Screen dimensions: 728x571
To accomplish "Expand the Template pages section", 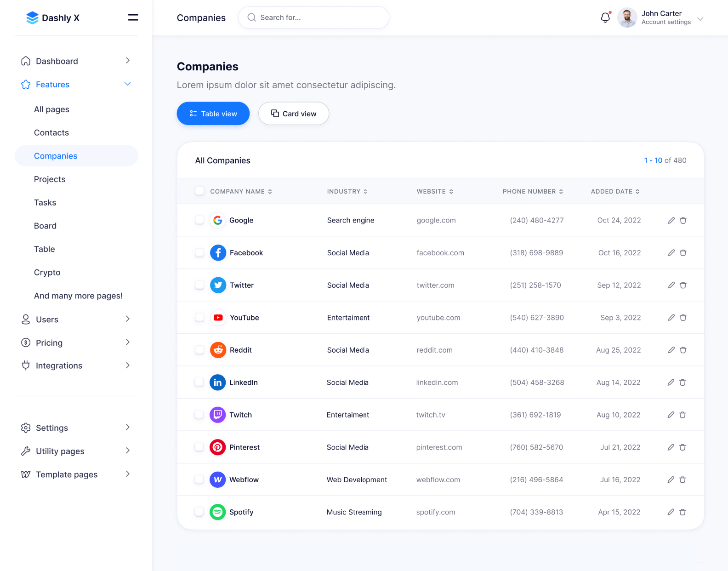I will click(76, 474).
